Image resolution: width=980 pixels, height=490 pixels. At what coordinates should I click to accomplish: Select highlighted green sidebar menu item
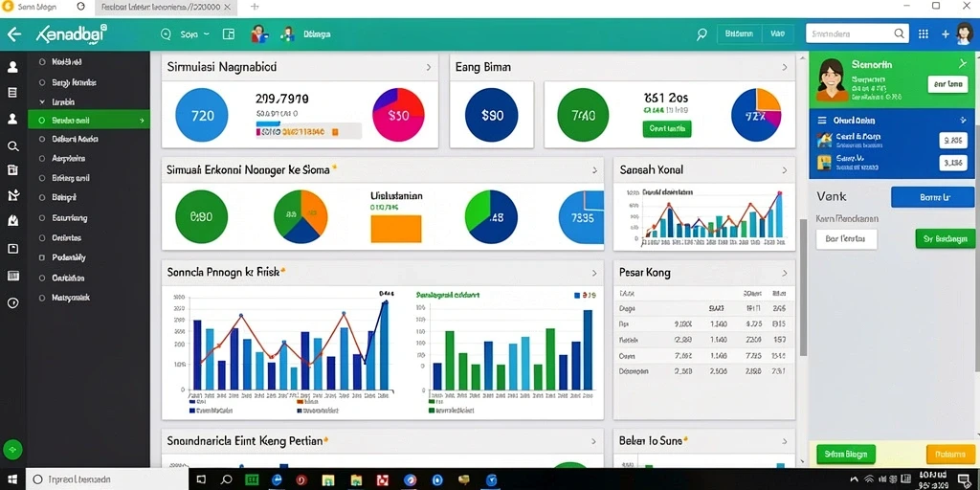pyautogui.click(x=89, y=120)
